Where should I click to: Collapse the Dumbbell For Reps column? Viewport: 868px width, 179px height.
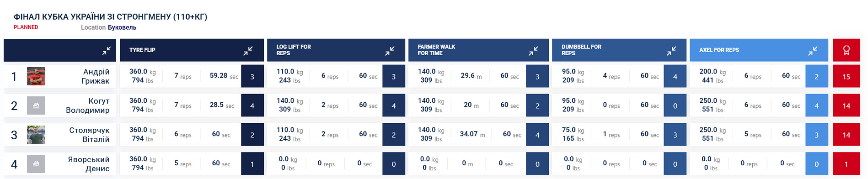[x=671, y=51]
